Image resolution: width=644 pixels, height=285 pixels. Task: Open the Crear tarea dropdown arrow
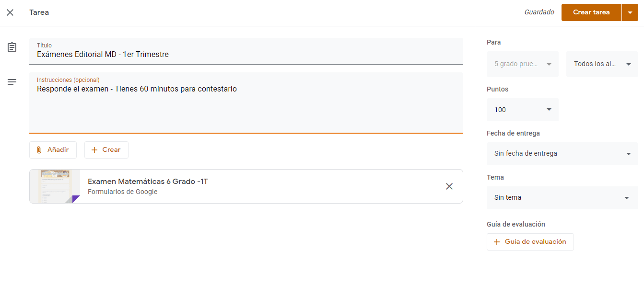(x=630, y=12)
